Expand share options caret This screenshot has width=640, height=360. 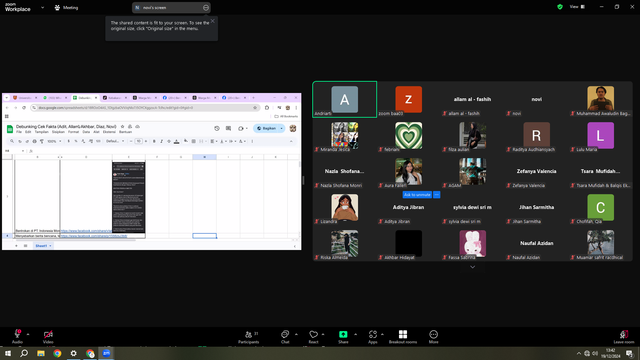pos(355,334)
